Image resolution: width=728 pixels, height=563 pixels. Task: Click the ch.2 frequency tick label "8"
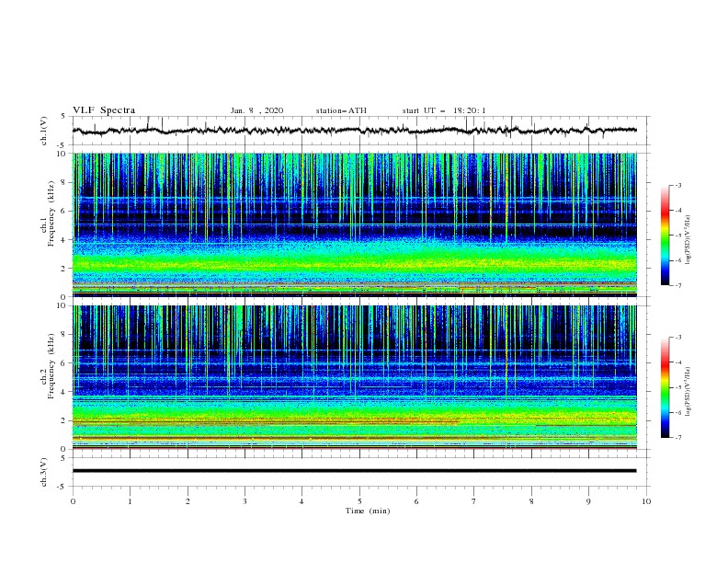point(64,335)
